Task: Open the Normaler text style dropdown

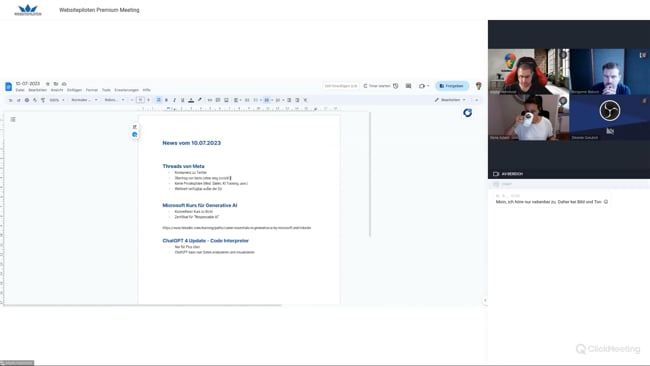Action: point(84,100)
